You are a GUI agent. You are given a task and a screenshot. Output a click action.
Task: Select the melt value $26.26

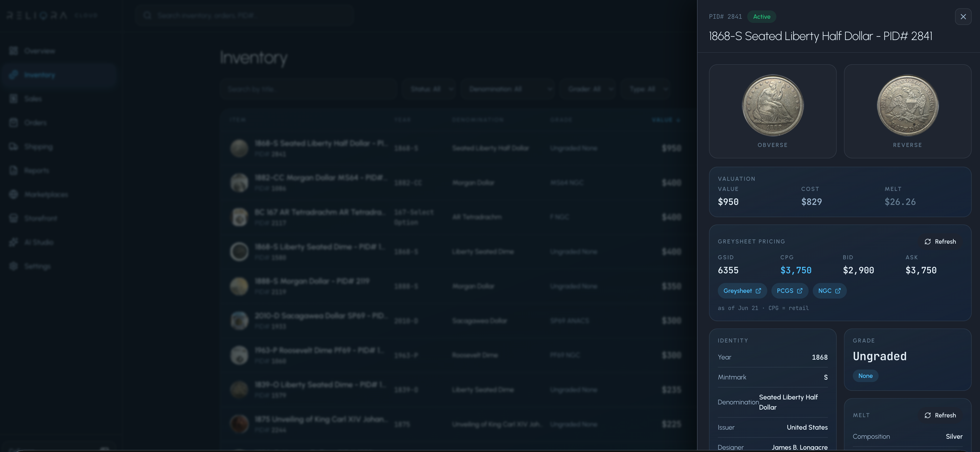pyautogui.click(x=900, y=202)
